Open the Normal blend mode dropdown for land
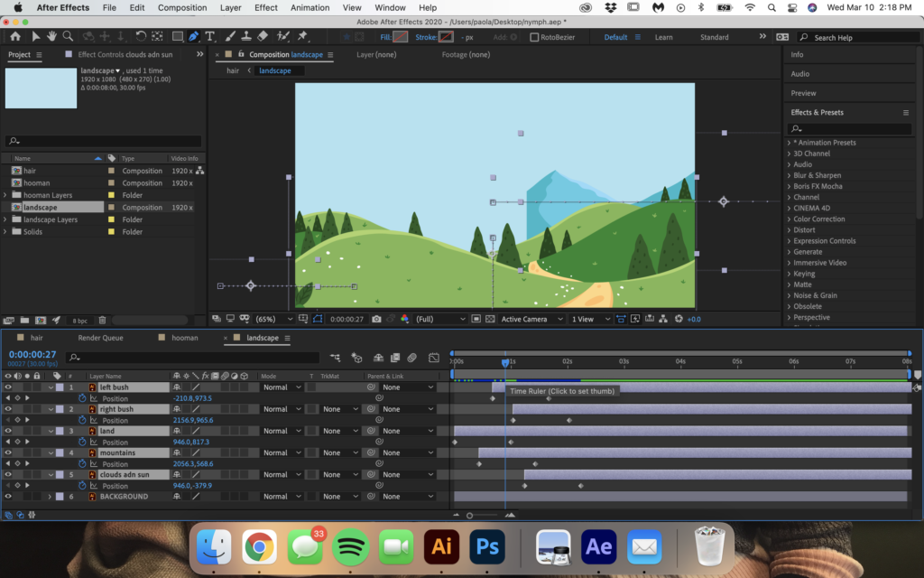The height and width of the screenshot is (578, 924). [281, 431]
